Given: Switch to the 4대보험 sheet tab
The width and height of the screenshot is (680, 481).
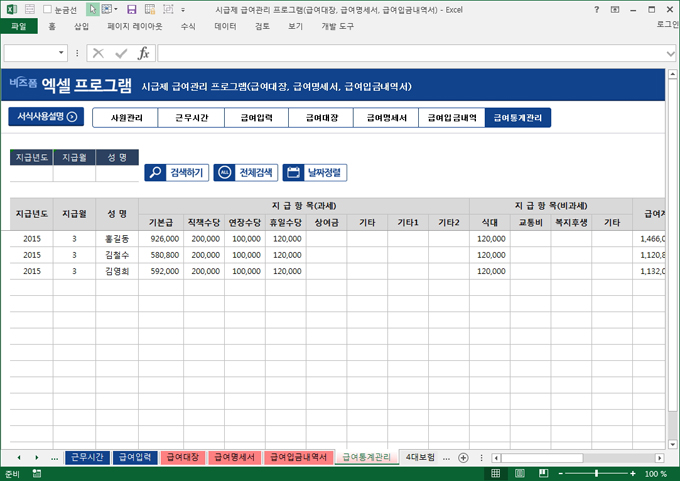Looking at the screenshot, I should click(420, 458).
